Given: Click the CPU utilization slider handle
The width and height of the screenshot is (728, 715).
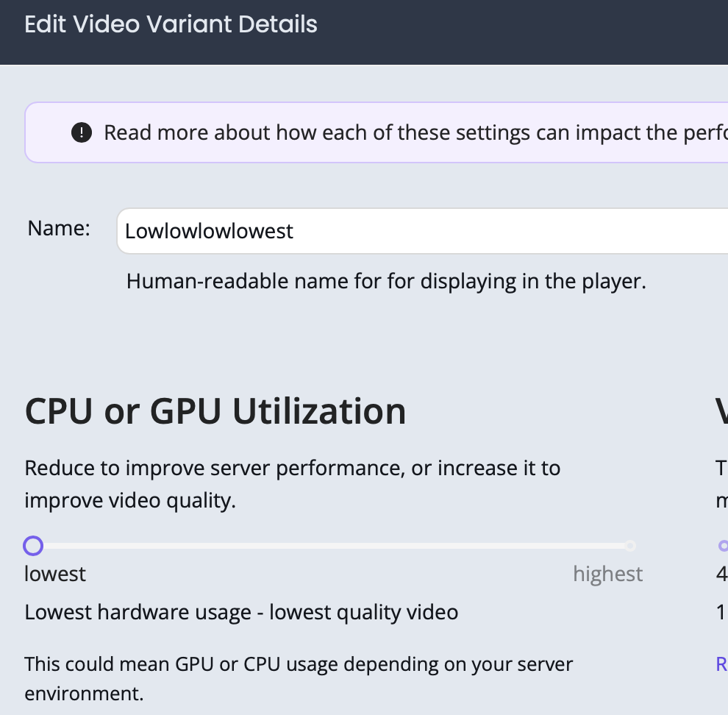Looking at the screenshot, I should tap(33, 546).
